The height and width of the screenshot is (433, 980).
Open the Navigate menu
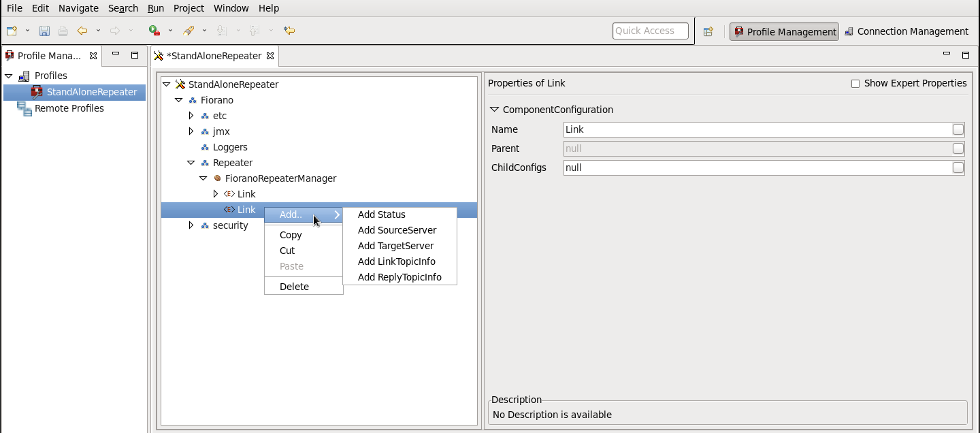point(78,8)
